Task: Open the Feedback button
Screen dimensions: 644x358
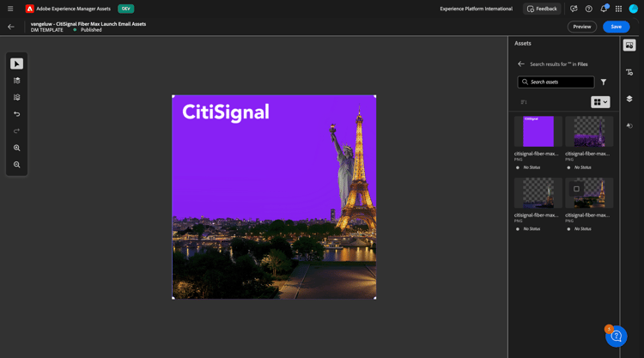Action: (542, 9)
